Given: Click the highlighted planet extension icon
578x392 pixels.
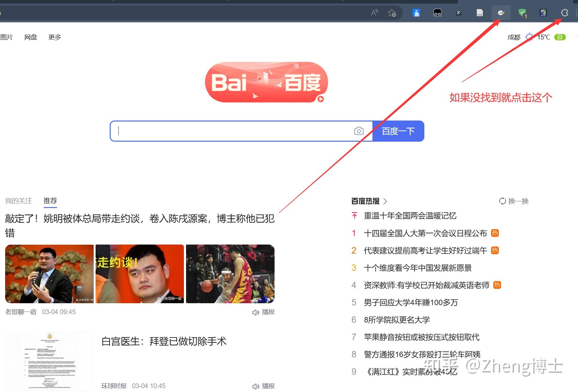Looking at the screenshot, I should tap(501, 13).
